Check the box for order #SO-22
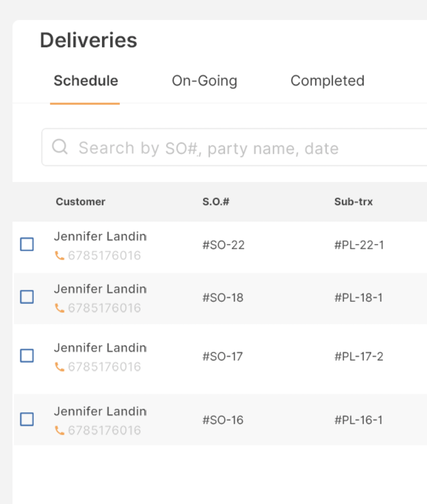Viewport: 427px width, 504px height. pyautogui.click(x=27, y=244)
